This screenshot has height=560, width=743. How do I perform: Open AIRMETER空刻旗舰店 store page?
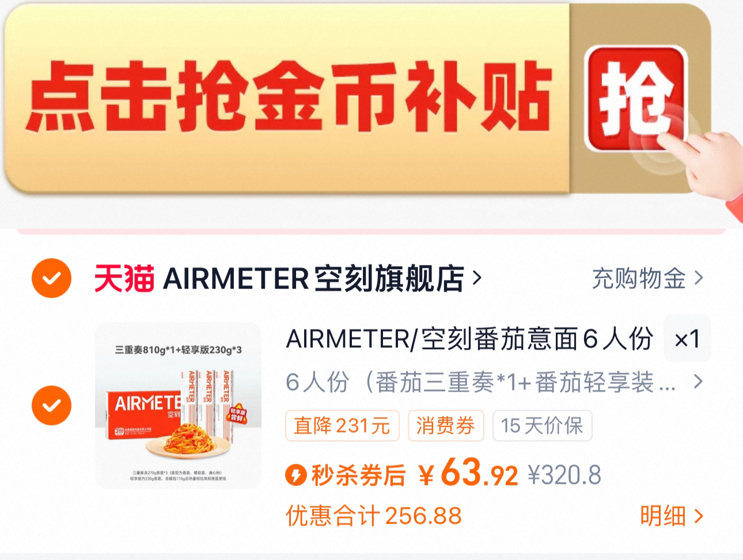click(314, 279)
